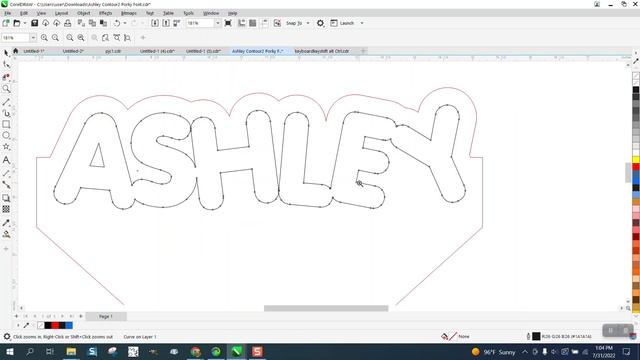Select the Artistic Media tool

coord(6,113)
